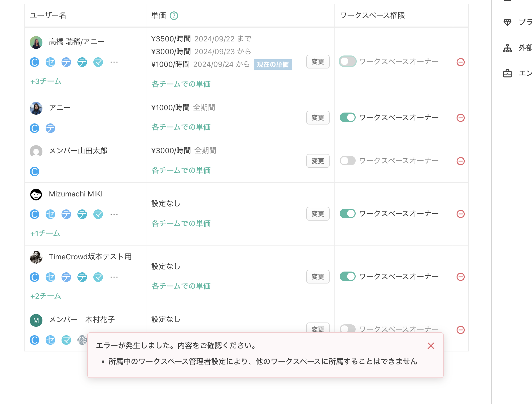Remove メンバー山田太郎 using the red minus icon

tap(461, 161)
